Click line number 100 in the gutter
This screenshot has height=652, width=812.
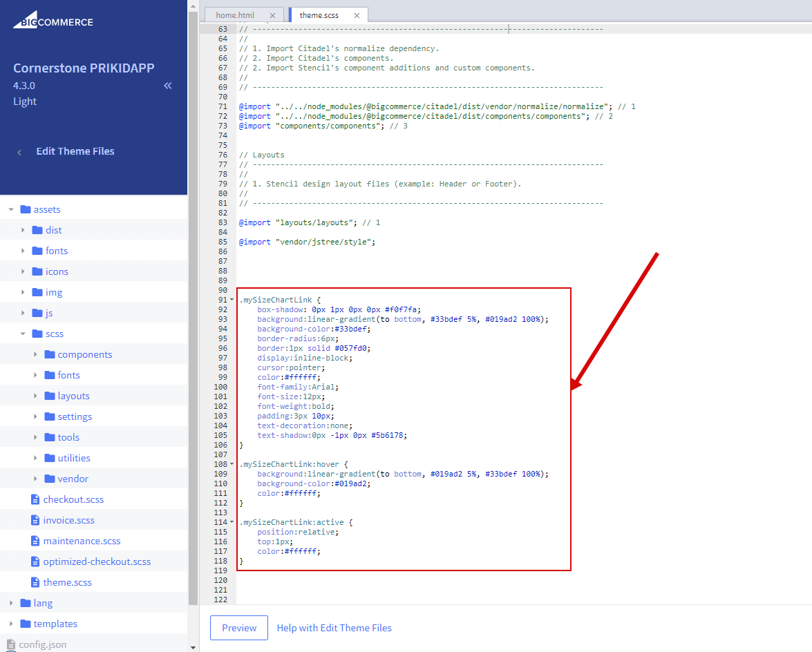pos(220,387)
